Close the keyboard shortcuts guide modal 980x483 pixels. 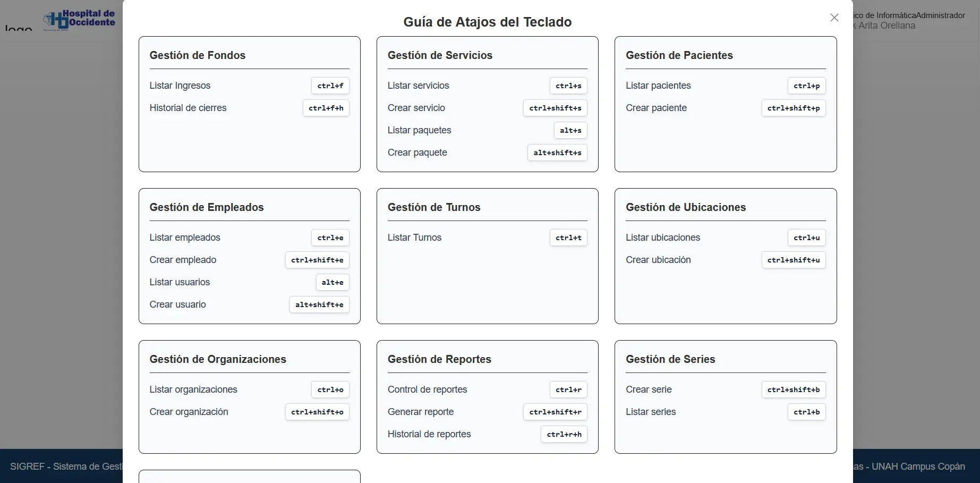[834, 18]
